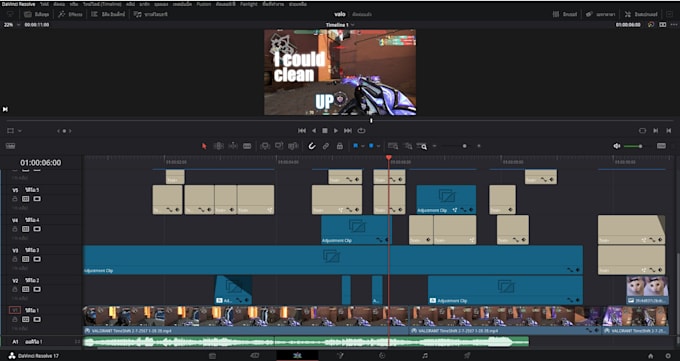Image resolution: width=680 pixels, height=361 pixels.
Task: Toggle timeline snapping magnet
Action: click(x=311, y=146)
